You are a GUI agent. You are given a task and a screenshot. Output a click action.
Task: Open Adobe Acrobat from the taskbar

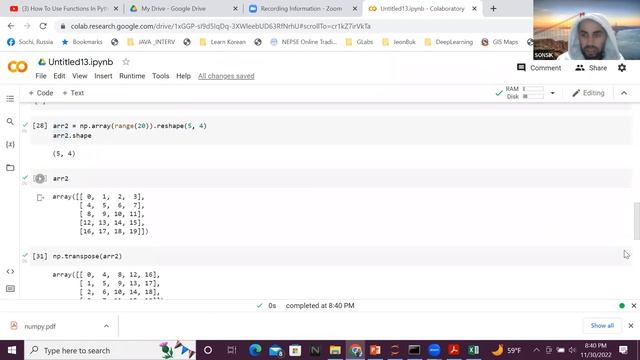coord(453,350)
